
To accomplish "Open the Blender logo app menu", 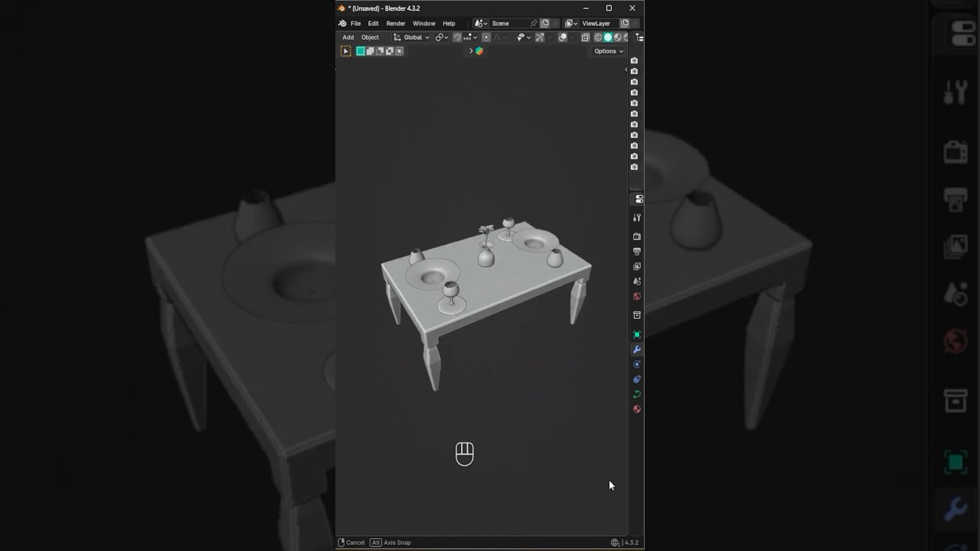I will (x=342, y=24).
